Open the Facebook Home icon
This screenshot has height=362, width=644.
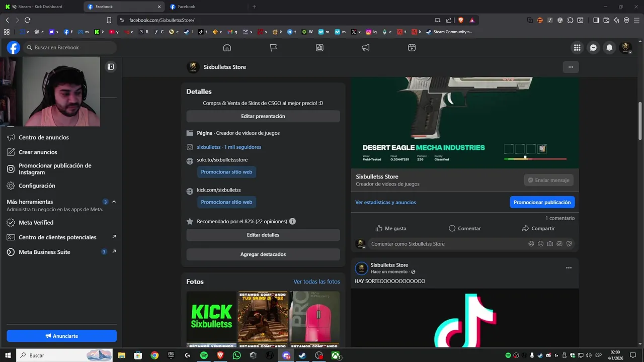pyautogui.click(x=227, y=47)
